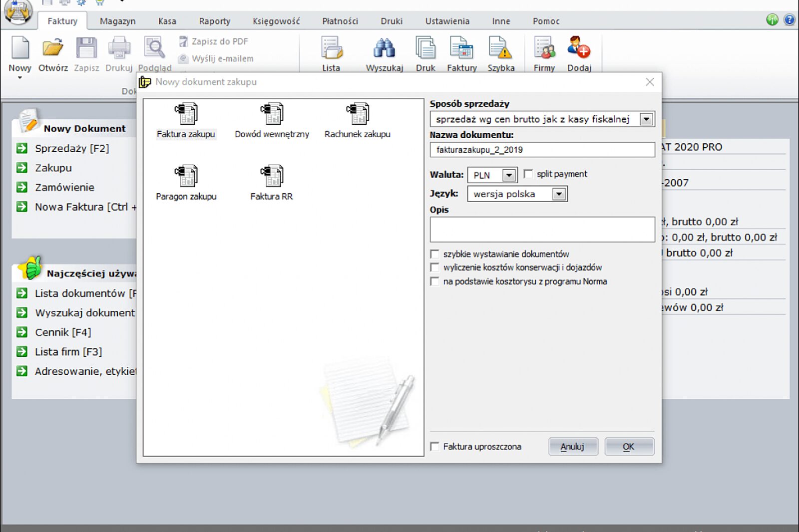Open the Księgowość ribbon tab

point(276,21)
